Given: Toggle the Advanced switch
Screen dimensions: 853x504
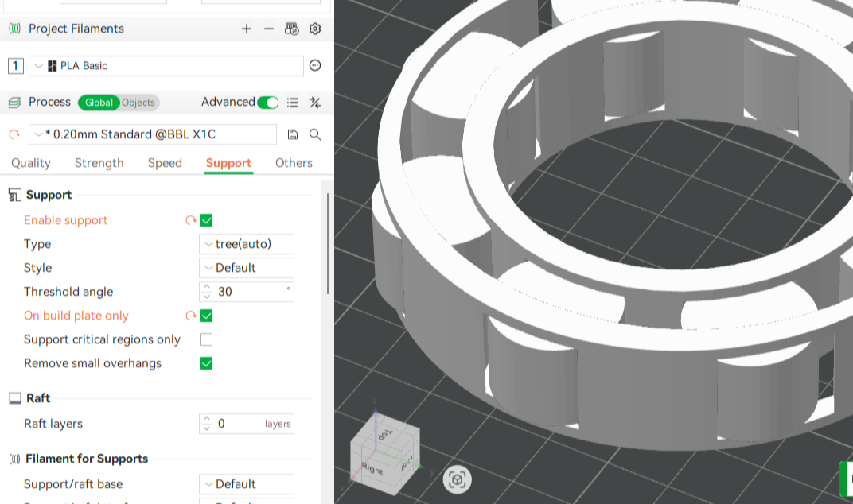Looking at the screenshot, I should 267,103.
